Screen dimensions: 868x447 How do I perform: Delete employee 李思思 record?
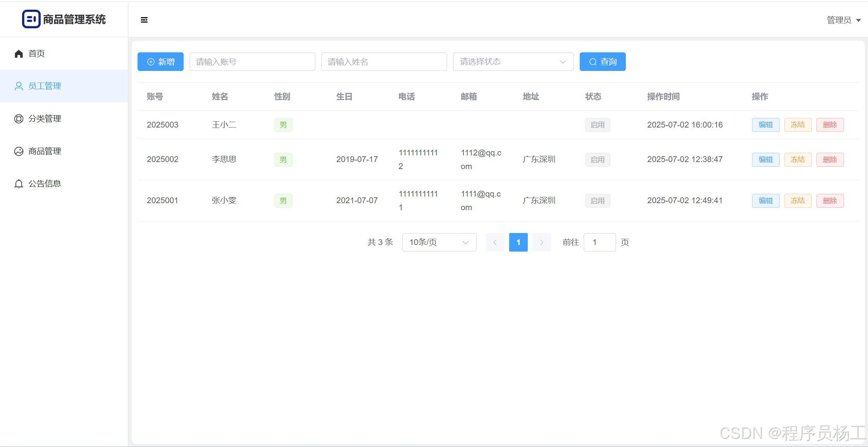tap(830, 160)
